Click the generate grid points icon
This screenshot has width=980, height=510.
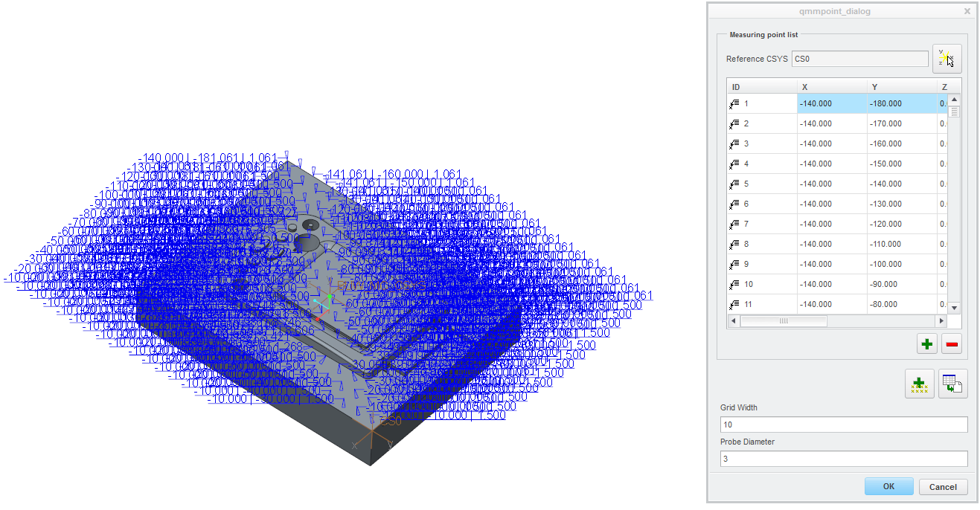tap(919, 384)
